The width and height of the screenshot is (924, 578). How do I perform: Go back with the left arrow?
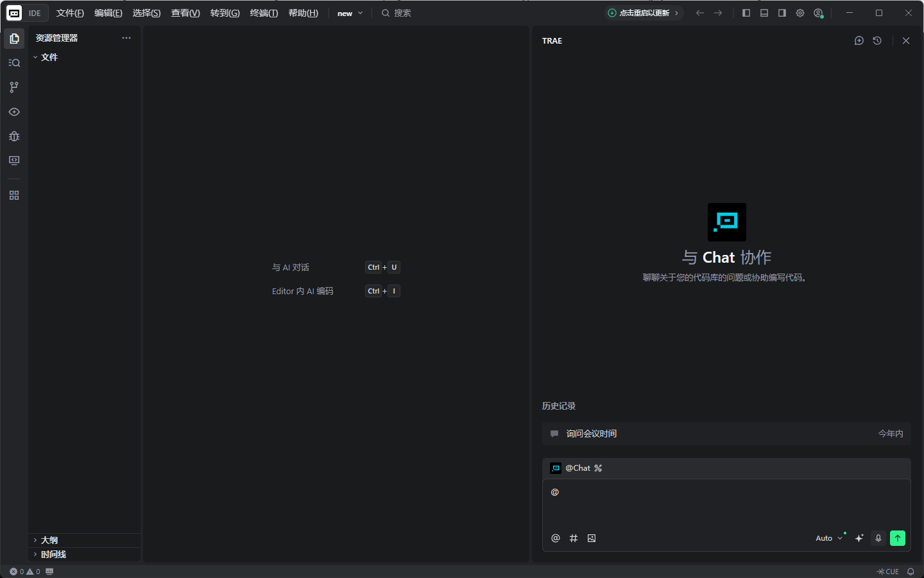click(x=700, y=13)
